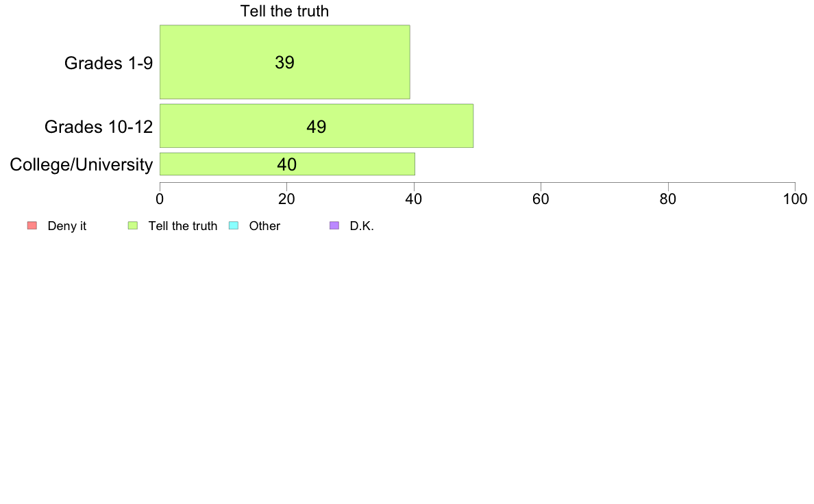The height and width of the screenshot is (504, 814).
Task: Click the College/University axis label
Action: (x=82, y=164)
